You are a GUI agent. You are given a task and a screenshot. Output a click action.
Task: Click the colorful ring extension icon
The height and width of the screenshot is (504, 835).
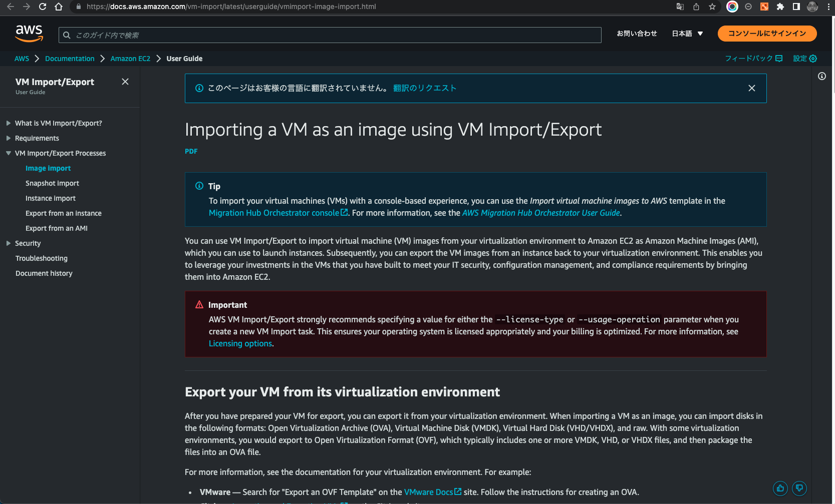pos(732,7)
